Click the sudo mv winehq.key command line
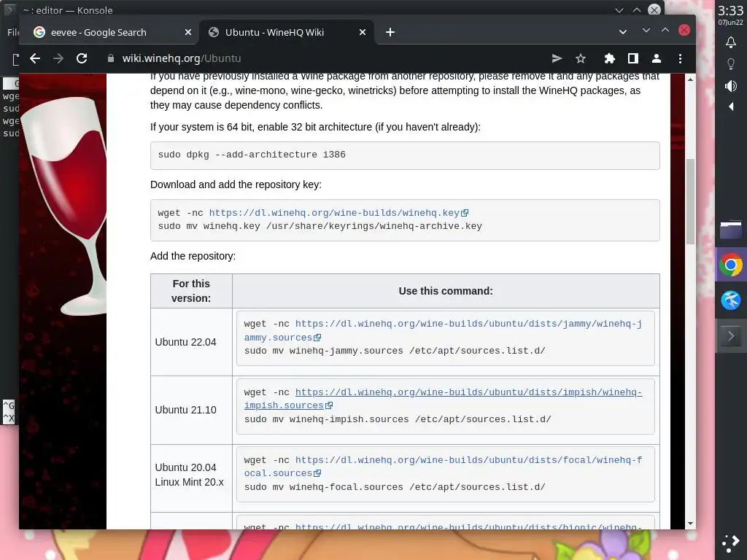The image size is (747, 560). coord(320,226)
